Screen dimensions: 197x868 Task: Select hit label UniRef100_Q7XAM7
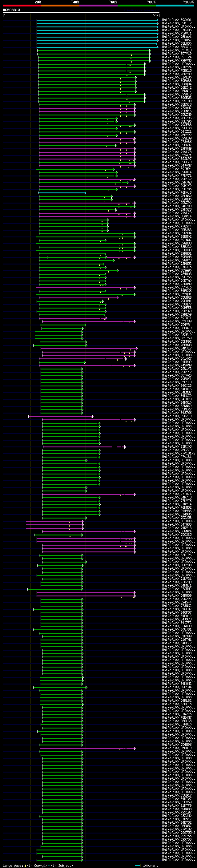pyautogui.click(x=177, y=108)
